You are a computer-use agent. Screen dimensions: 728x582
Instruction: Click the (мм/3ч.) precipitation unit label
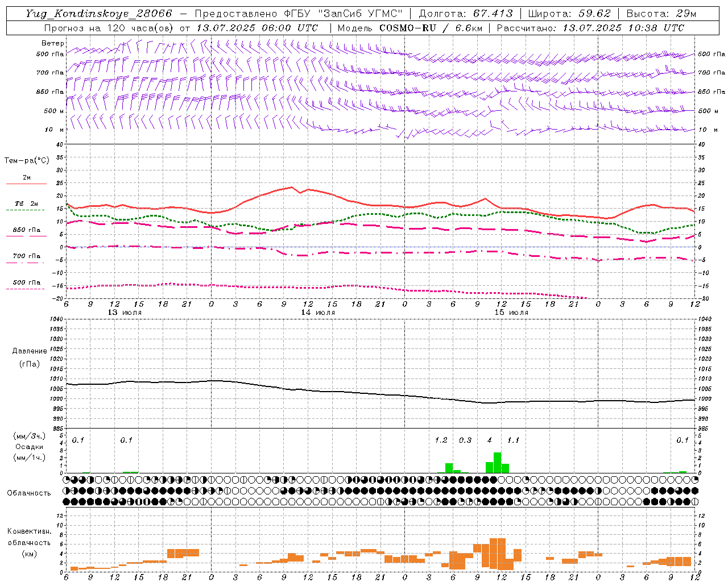click(30, 436)
